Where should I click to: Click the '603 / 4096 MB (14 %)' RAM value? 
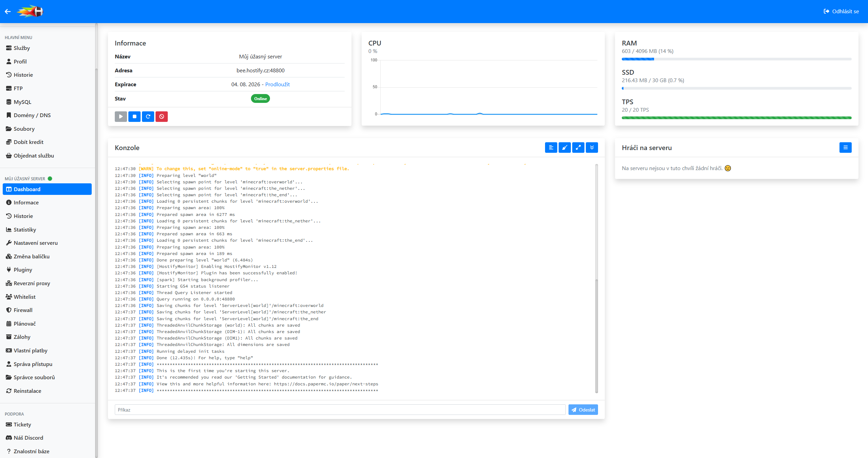coord(648,51)
